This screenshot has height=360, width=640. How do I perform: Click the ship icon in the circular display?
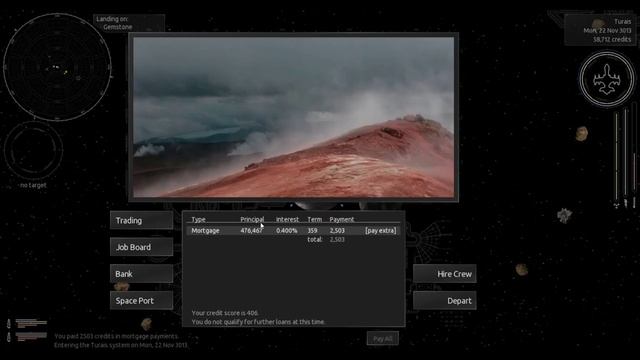(607, 79)
